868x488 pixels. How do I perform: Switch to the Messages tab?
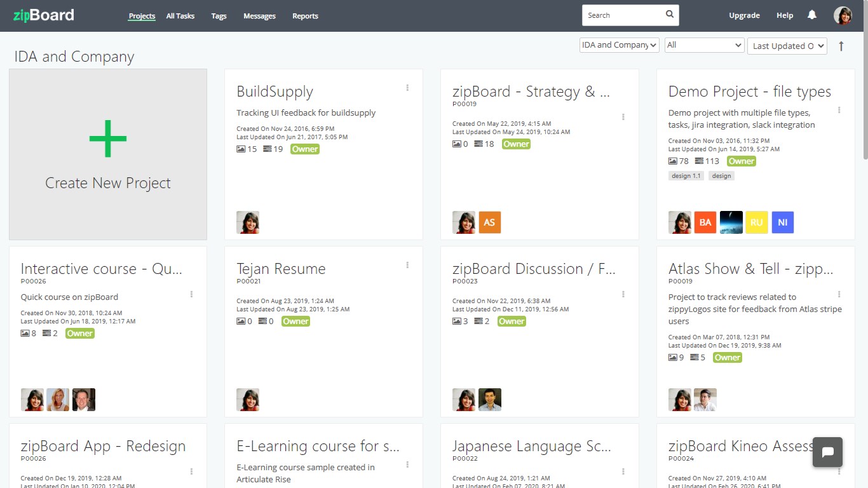[x=259, y=16]
